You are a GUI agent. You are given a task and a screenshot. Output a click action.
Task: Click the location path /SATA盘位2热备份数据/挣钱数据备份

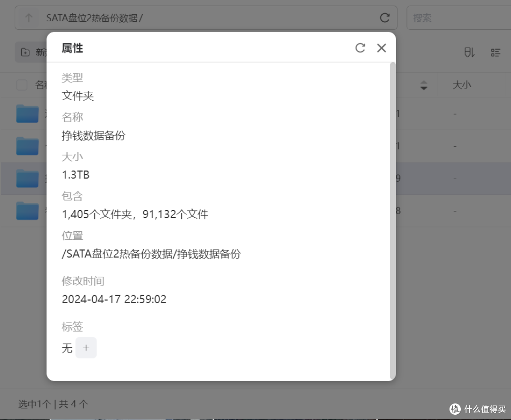pos(151,254)
